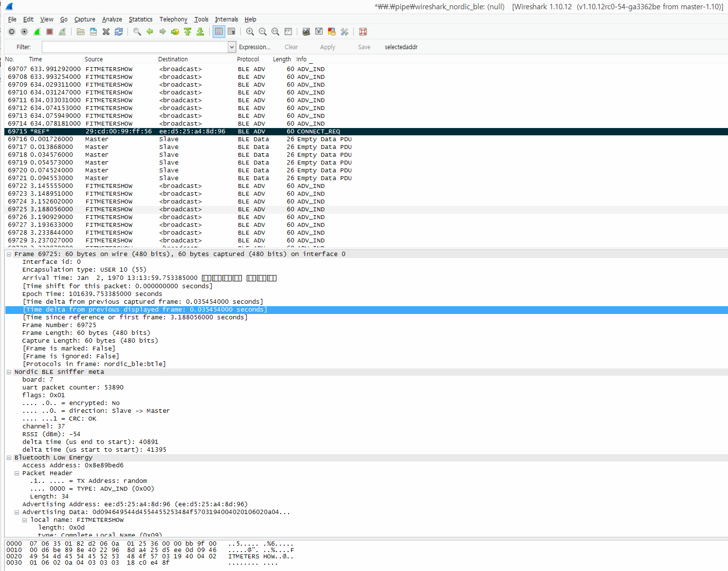Jump to the first packet
This screenshot has width=728, height=571.
188,32
